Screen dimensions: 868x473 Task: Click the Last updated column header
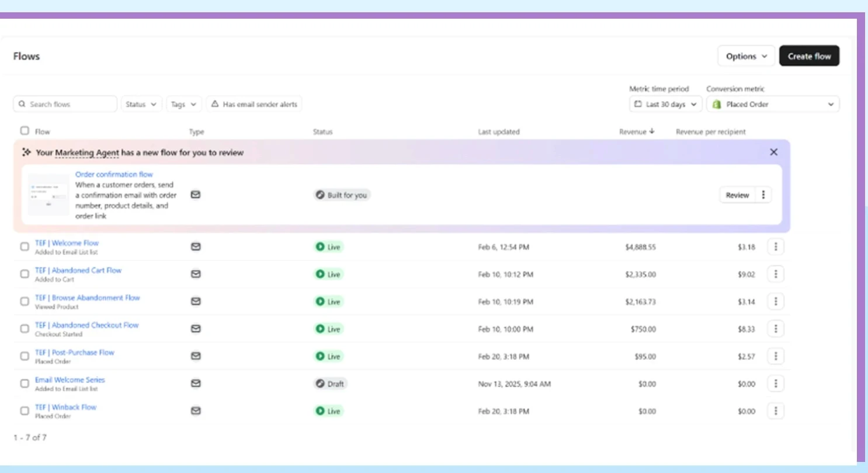point(498,132)
